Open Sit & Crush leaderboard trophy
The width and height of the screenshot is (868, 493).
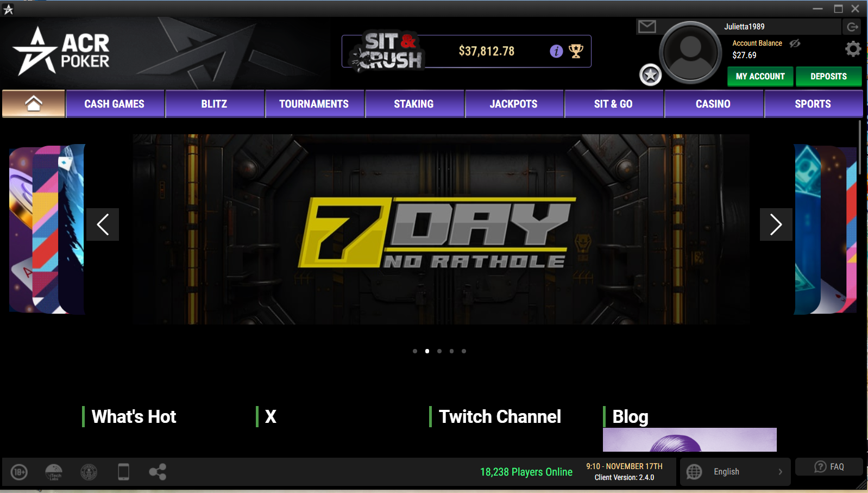point(576,51)
